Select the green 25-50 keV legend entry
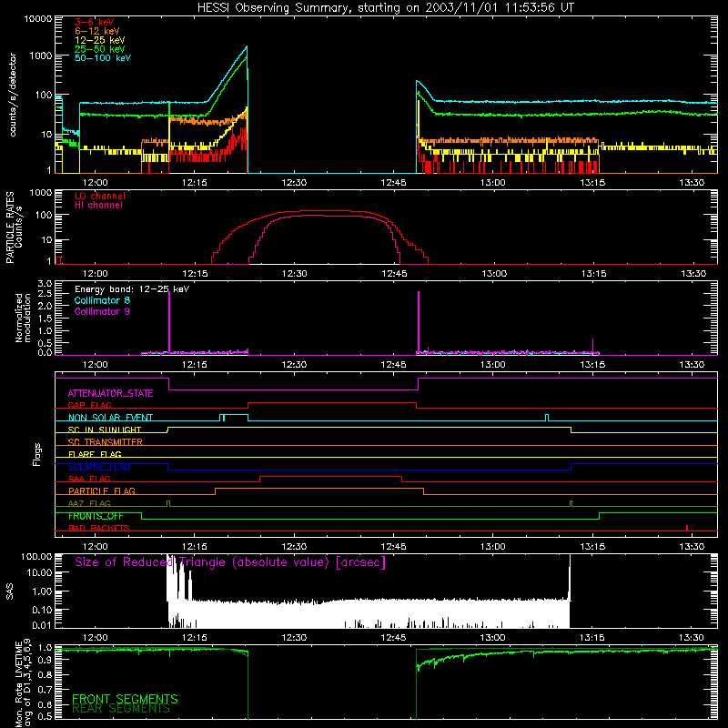 point(100,49)
